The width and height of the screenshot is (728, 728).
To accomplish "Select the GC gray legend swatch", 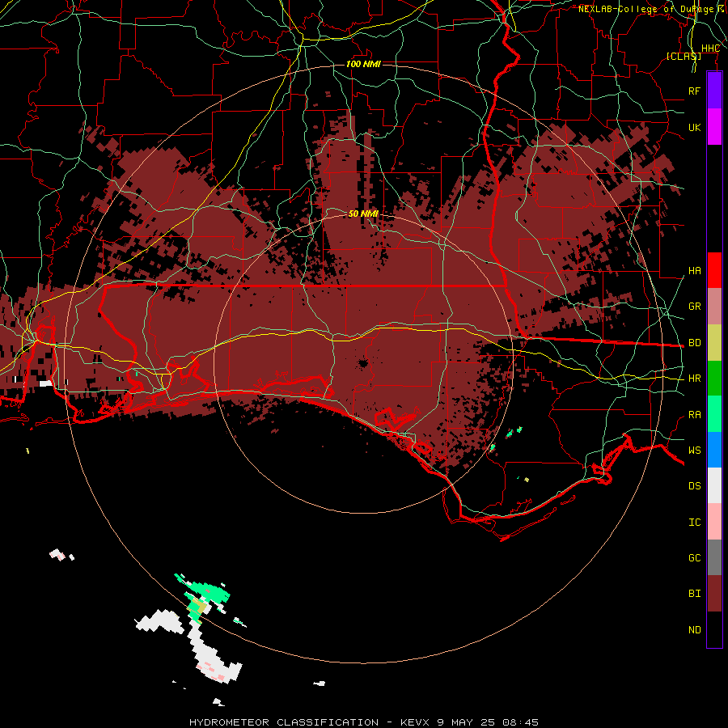I will pyautogui.click(x=714, y=557).
